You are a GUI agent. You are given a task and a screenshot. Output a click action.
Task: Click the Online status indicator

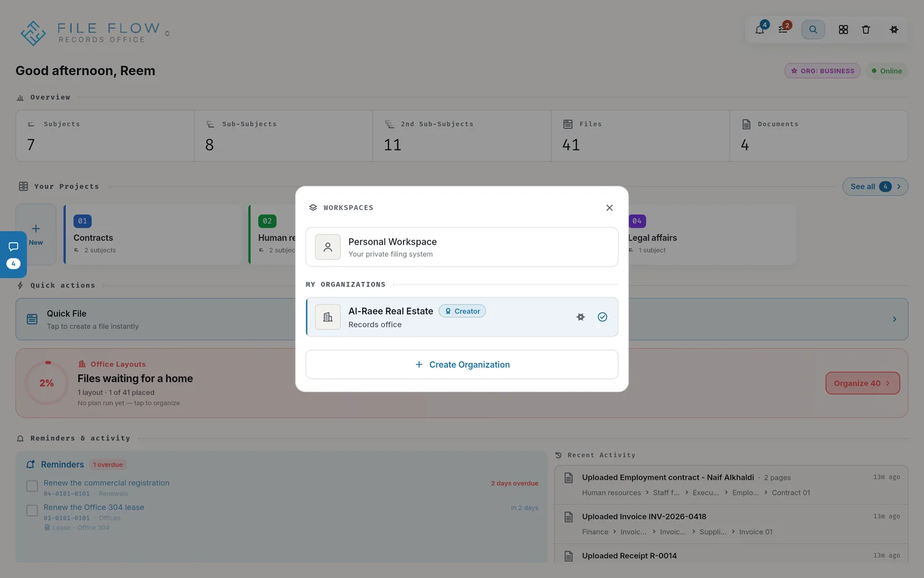tap(887, 71)
